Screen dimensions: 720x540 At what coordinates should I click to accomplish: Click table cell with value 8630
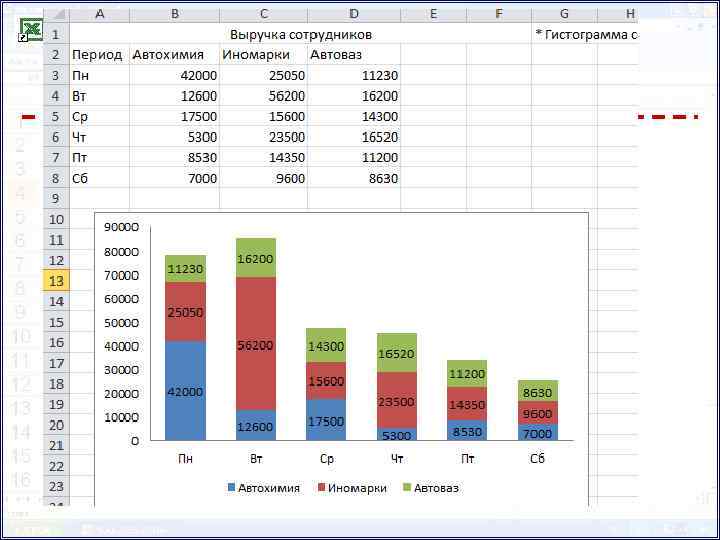click(354, 178)
